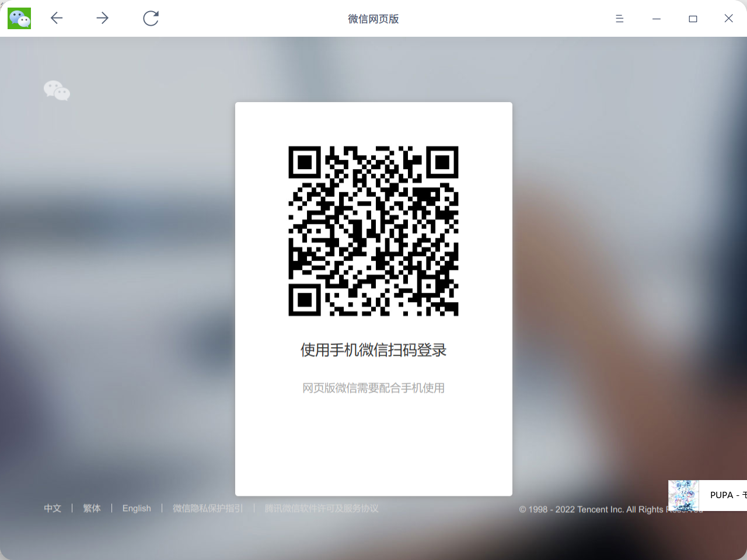Minimize the WeChat web window

[657, 19]
